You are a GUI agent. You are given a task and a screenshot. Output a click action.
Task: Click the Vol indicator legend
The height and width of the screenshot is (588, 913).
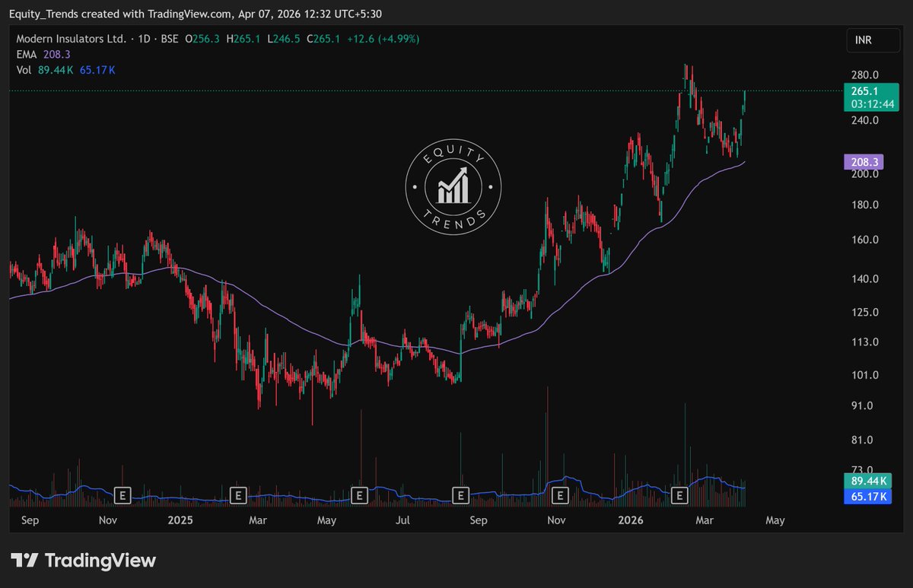click(x=66, y=69)
